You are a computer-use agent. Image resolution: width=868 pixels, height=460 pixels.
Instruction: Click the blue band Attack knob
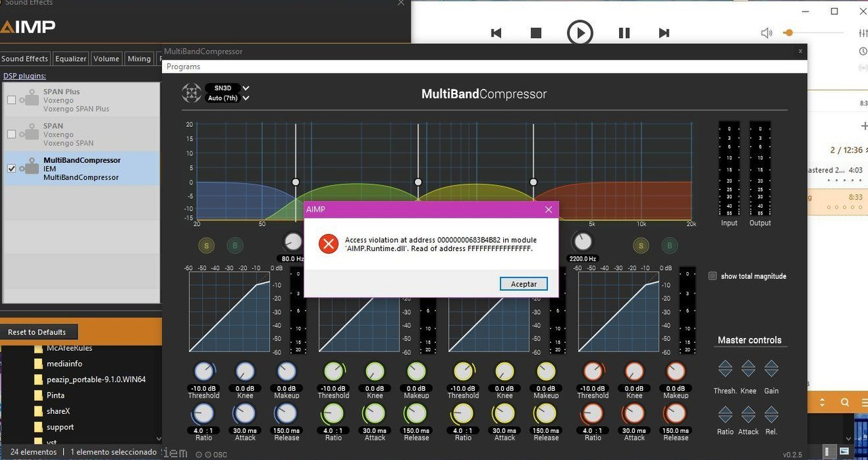pos(245,413)
